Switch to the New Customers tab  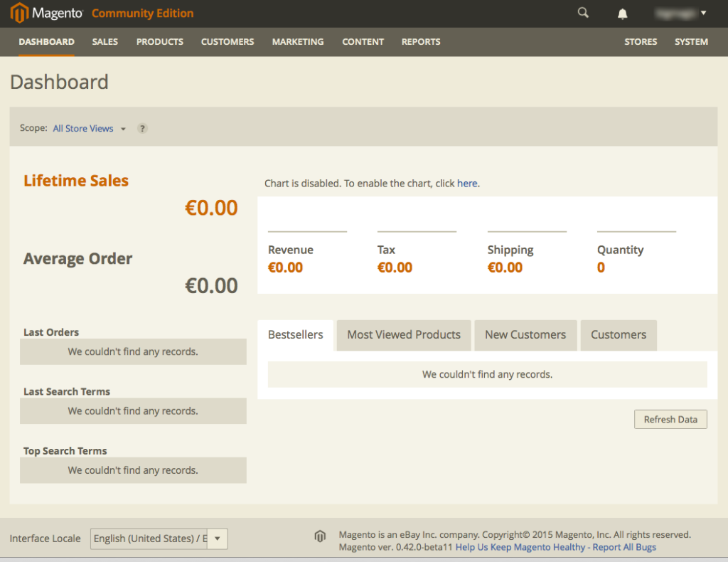click(x=525, y=335)
